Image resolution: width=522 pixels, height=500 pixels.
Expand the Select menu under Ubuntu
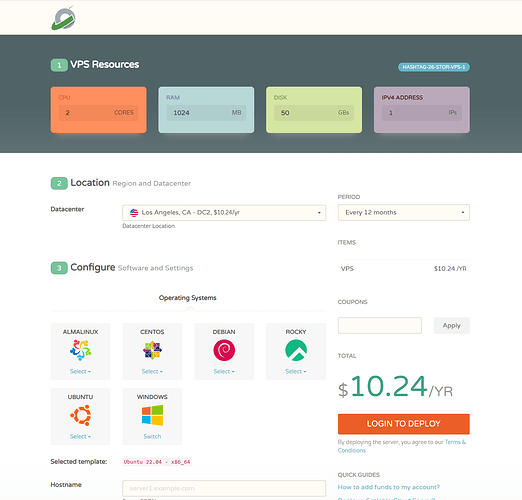(x=80, y=436)
